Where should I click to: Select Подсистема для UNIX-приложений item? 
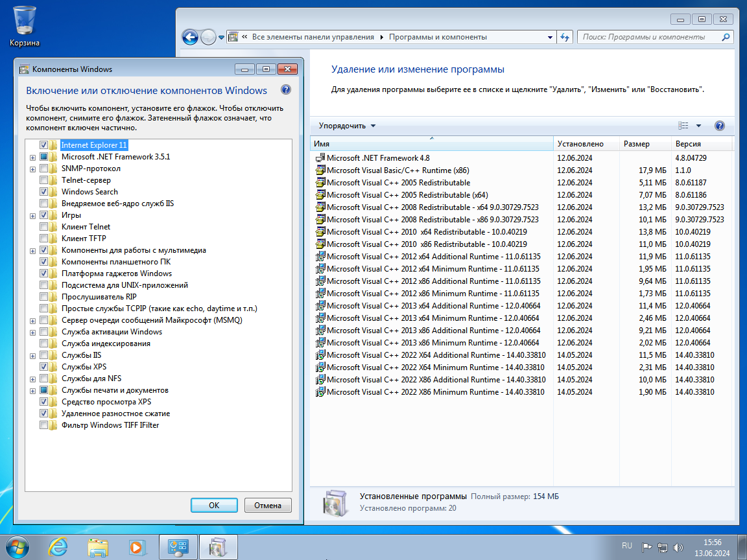pos(124,285)
